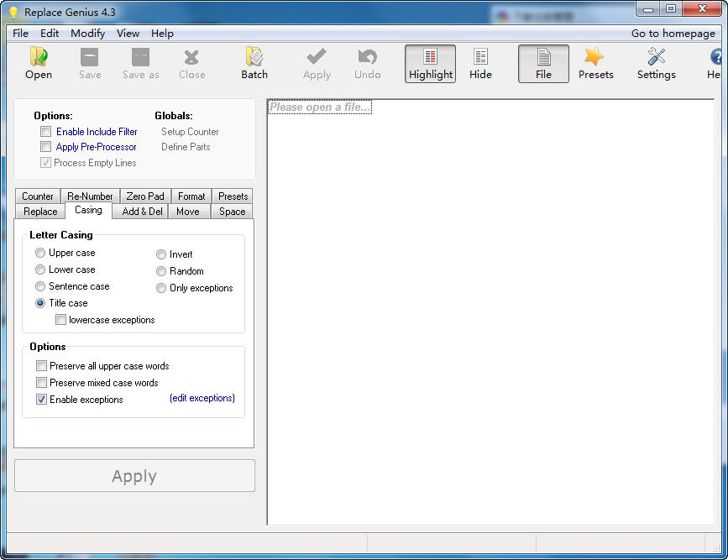Viewport: 728px width, 560px height.
Task: Open the Modify menu
Action: (x=87, y=34)
